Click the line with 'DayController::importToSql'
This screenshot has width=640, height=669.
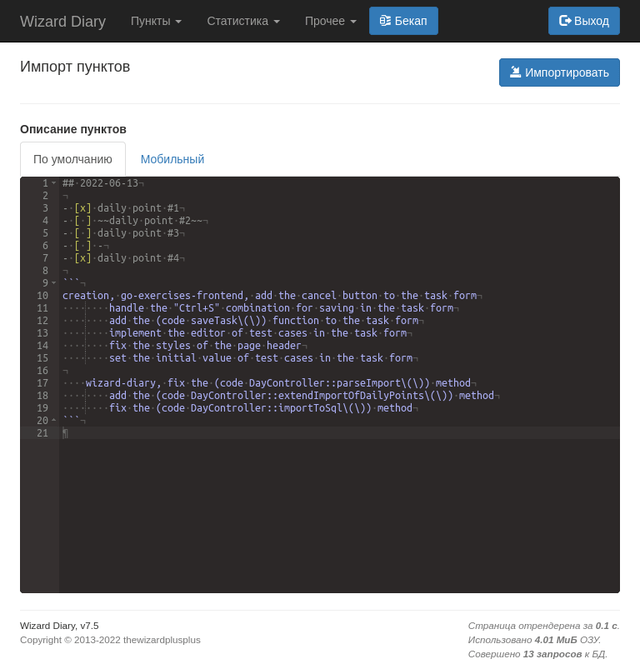coord(261,408)
